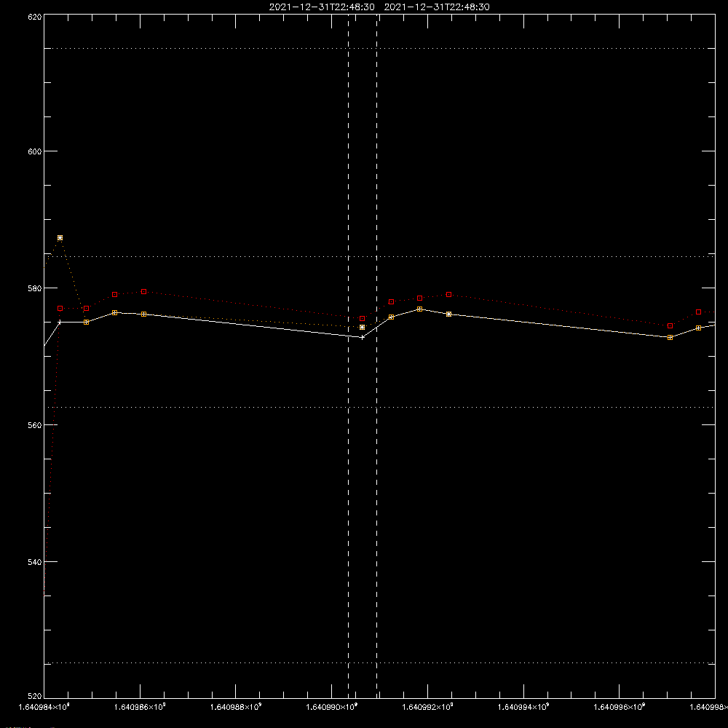Select the orange marker between the dashed vertical lines
This screenshot has height=728, width=728.
pos(362,328)
